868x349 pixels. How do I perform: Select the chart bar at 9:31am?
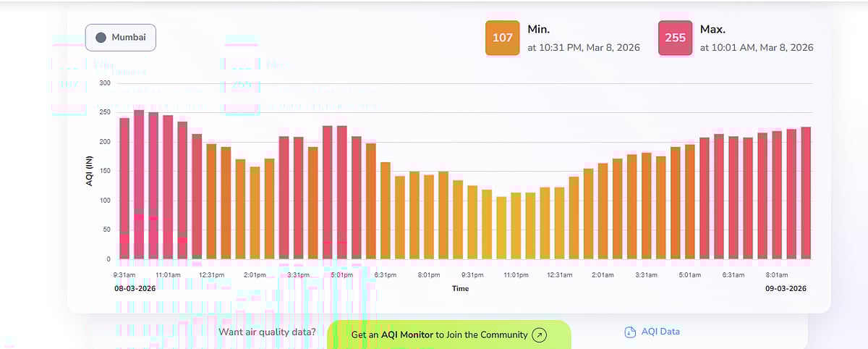pos(124,188)
